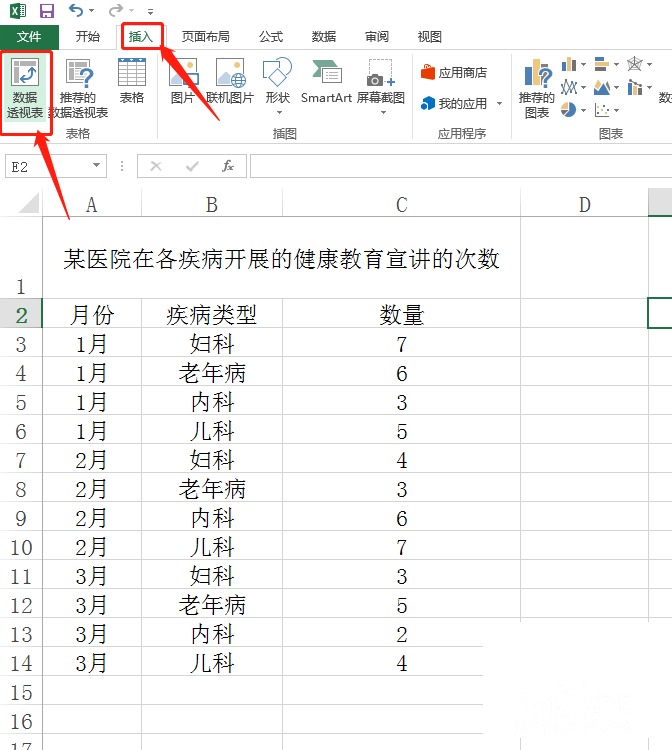Screen dimensions: 672x750
Task: Select column B header
Action: (x=212, y=204)
